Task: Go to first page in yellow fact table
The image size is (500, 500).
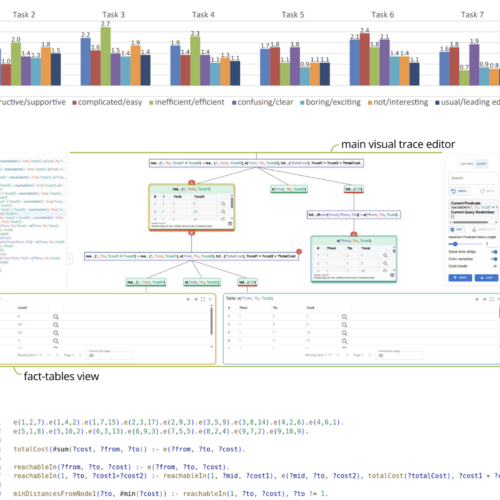Action: pyautogui.click(x=49, y=355)
